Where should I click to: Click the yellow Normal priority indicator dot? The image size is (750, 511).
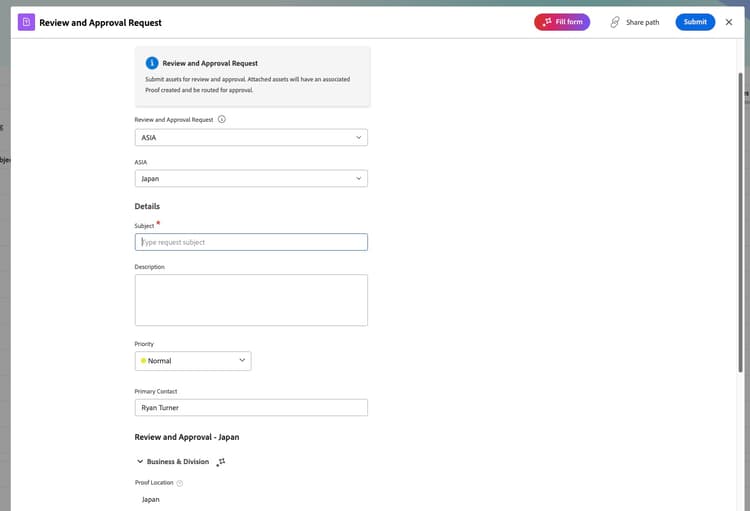(143, 360)
